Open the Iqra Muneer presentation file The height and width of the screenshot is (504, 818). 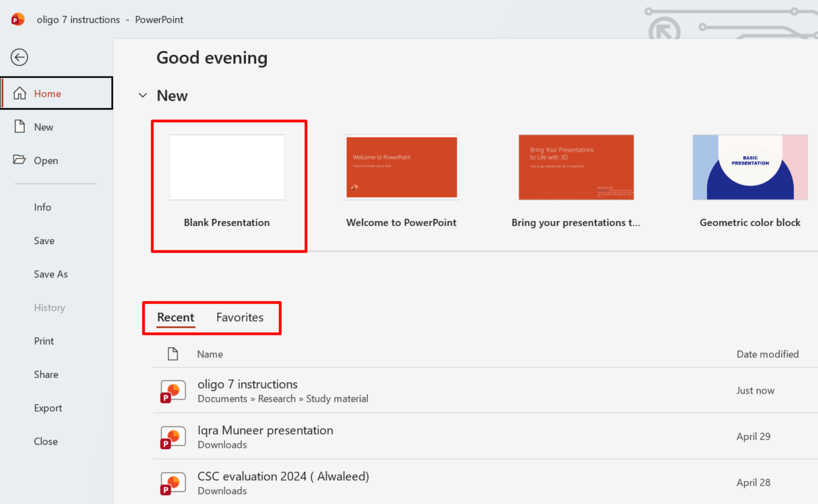(486, 436)
